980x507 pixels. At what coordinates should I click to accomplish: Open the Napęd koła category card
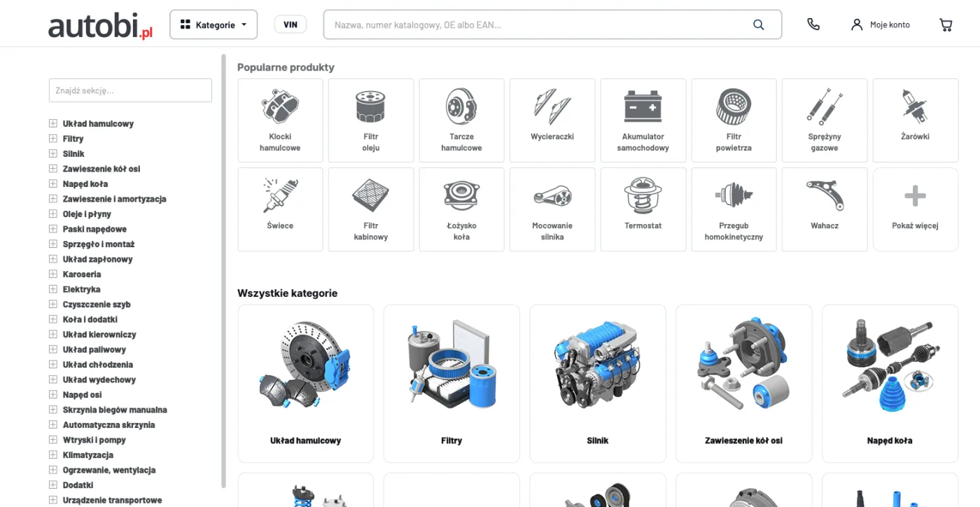coord(890,384)
